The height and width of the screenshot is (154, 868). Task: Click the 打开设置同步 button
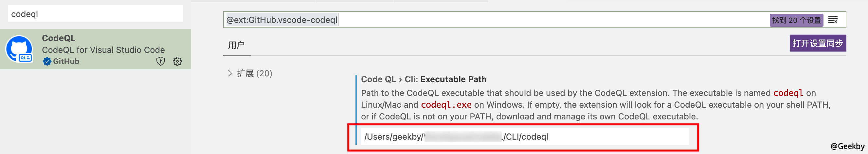pos(818,43)
